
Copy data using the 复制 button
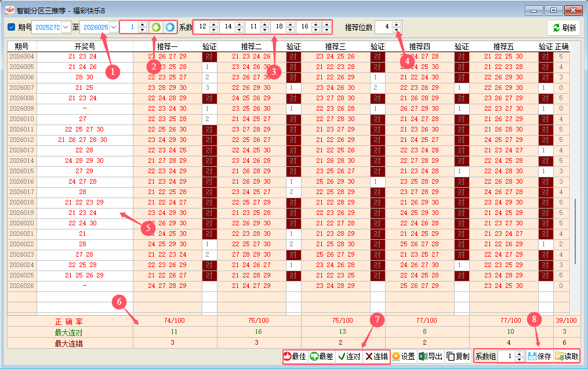458,357
